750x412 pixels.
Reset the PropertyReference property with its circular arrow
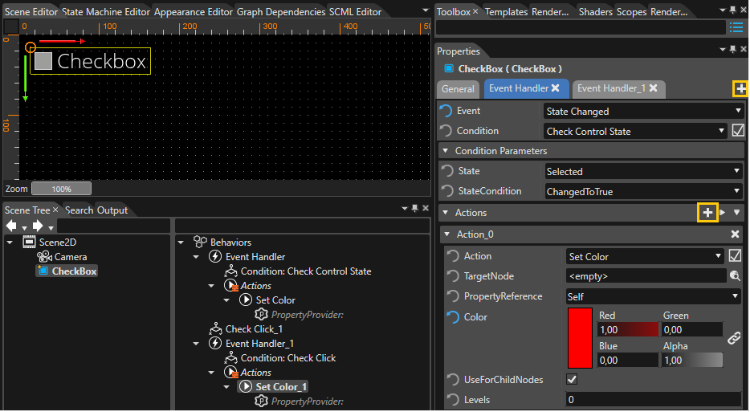click(452, 297)
